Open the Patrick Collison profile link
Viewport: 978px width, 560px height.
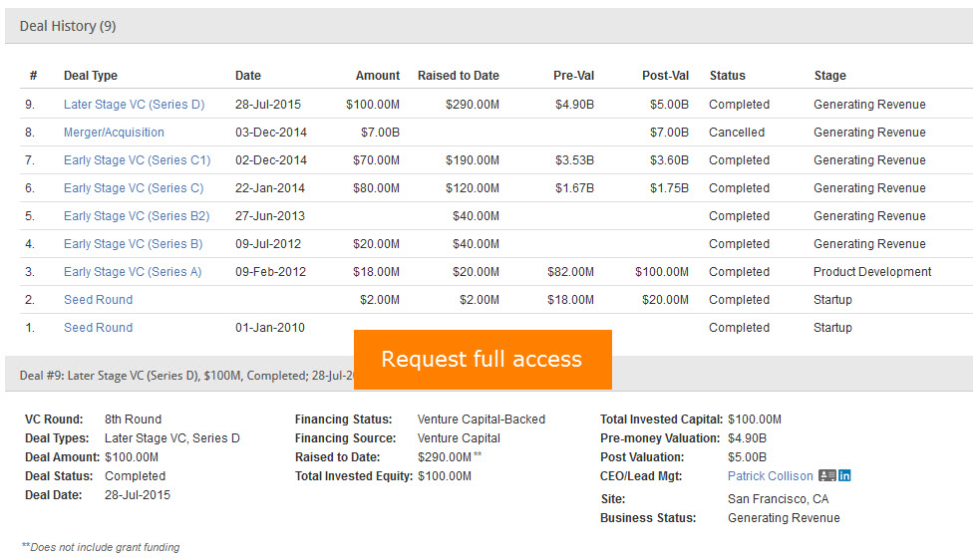click(770, 476)
